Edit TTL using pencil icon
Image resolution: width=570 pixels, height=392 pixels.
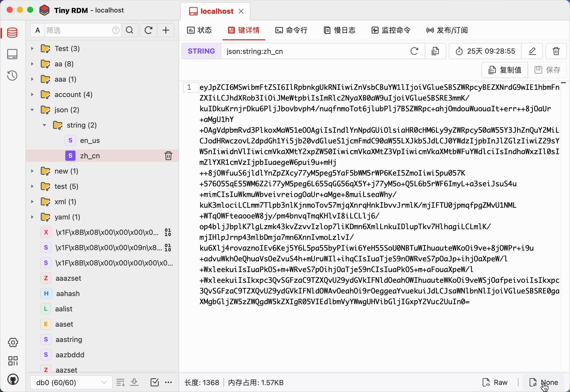click(532, 51)
